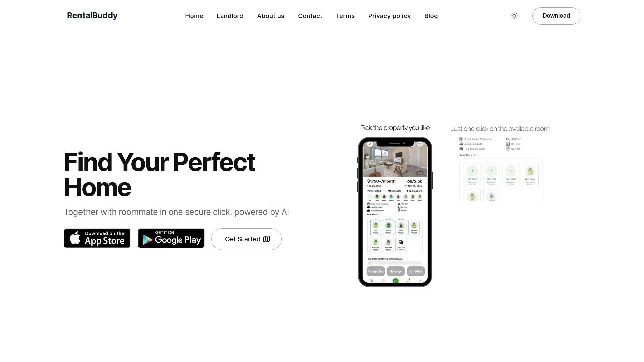This screenshot has width=644, height=362.
Task: Click the Group chat icon in phone screen
Action: 376,271
